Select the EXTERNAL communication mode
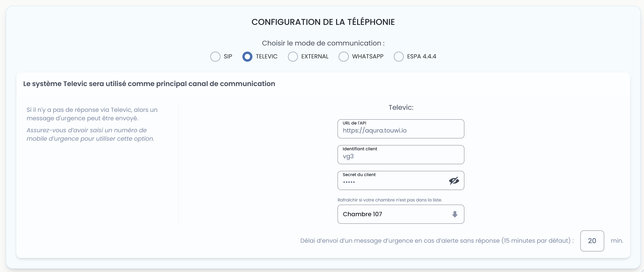The height and width of the screenshot is (272, 644). tap(293, 57)
